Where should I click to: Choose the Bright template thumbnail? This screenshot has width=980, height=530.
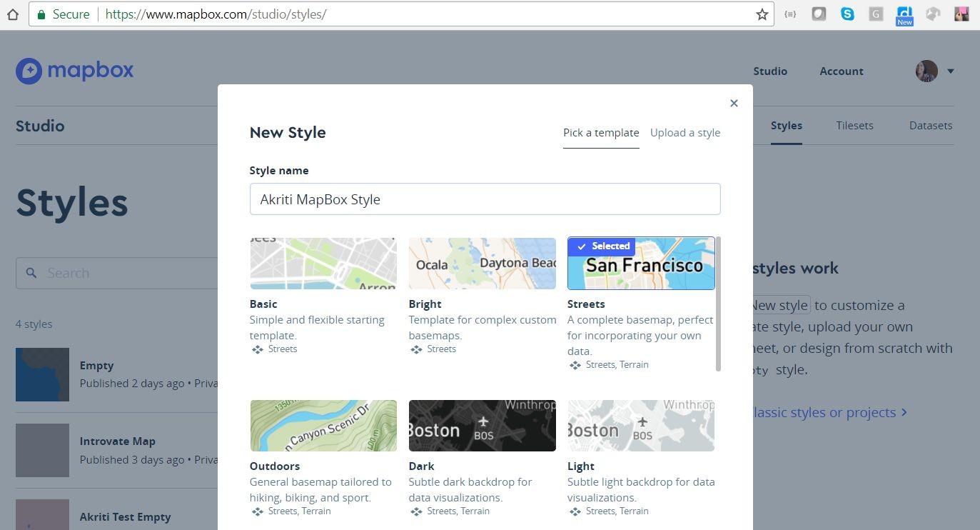click(483, 264)
